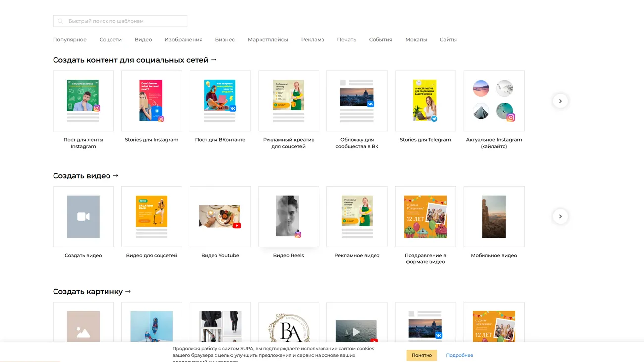Viewport: 644px width, 362px height.
Task: Pick Stories для Instagram template
Action: click(x=152, y=101)
